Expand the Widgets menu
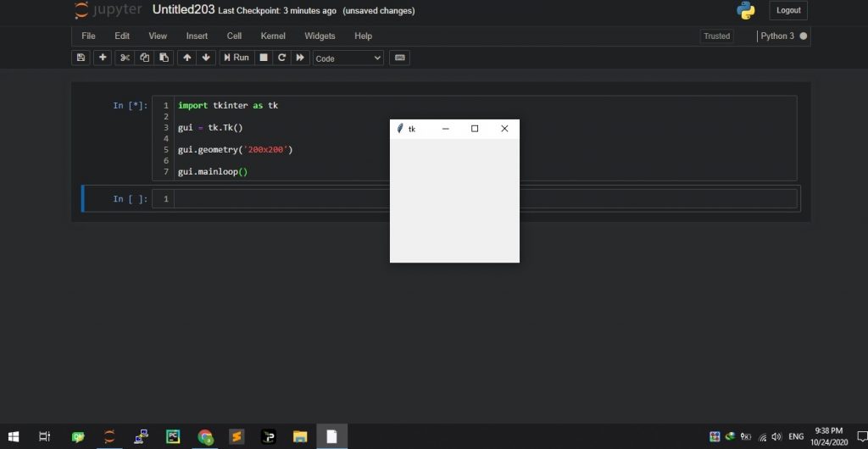The height and width of the screenshot is (449, 868). tap(320, 36)
